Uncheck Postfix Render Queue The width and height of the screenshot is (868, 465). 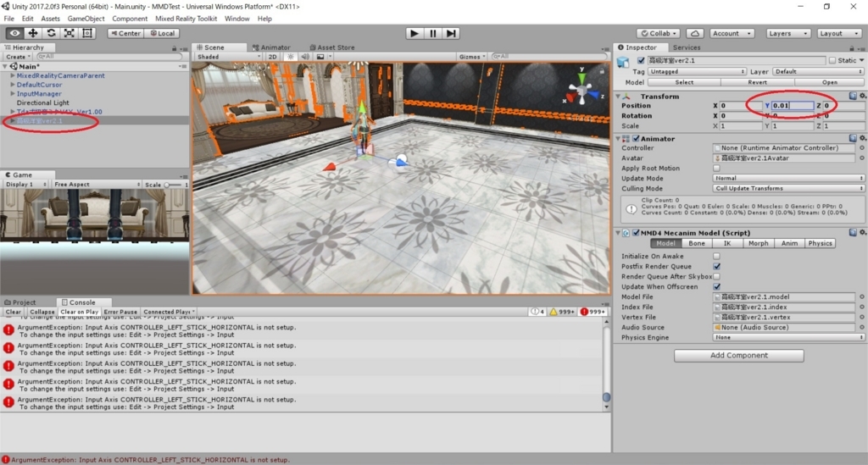click(x=716, y=267)
